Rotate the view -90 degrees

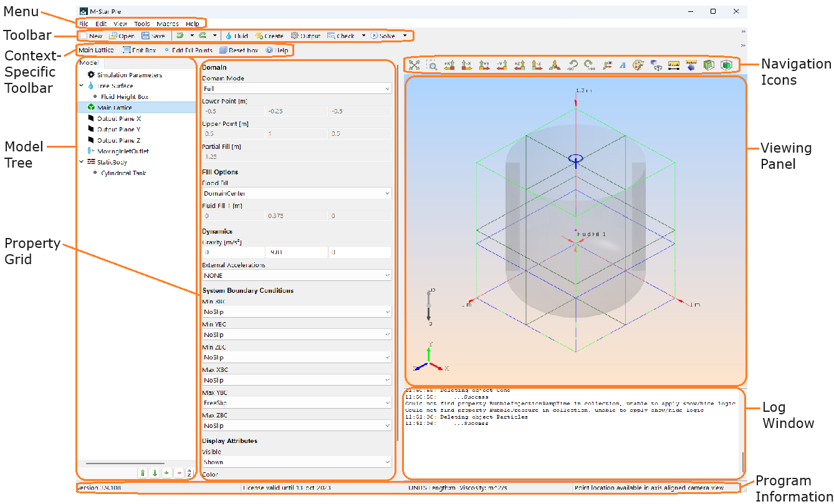(572, 65)
